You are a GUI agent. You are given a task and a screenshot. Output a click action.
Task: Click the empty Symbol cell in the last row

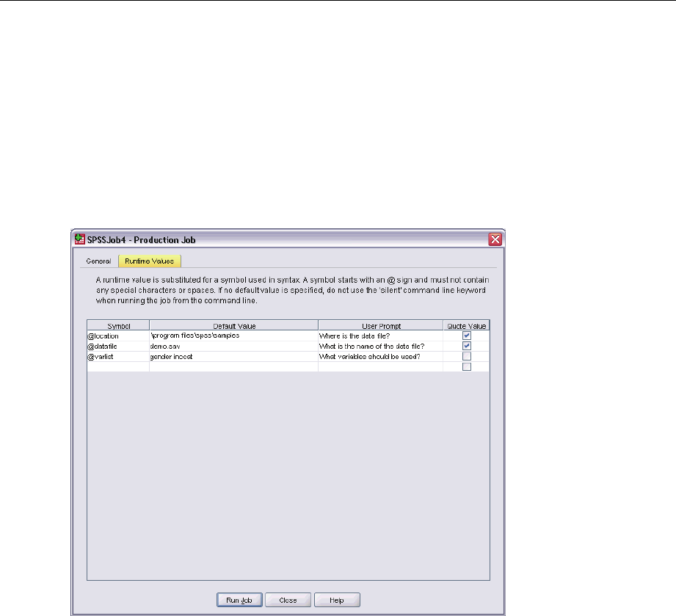pos(118,366)
